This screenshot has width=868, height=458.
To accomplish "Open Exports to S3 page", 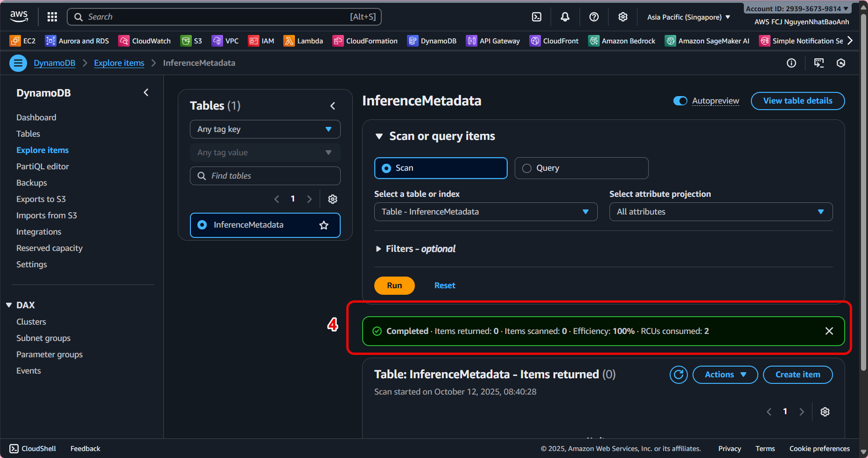I will (41, 199).
